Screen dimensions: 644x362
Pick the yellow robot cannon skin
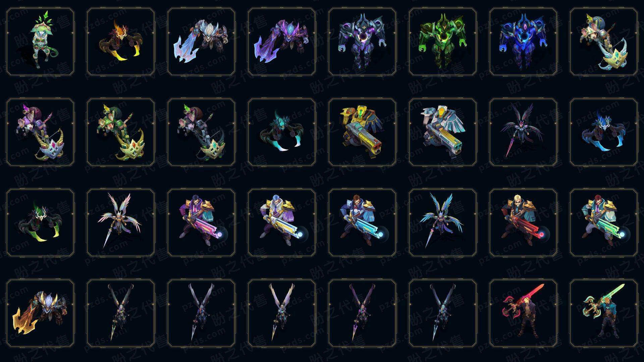coord(362,132)
